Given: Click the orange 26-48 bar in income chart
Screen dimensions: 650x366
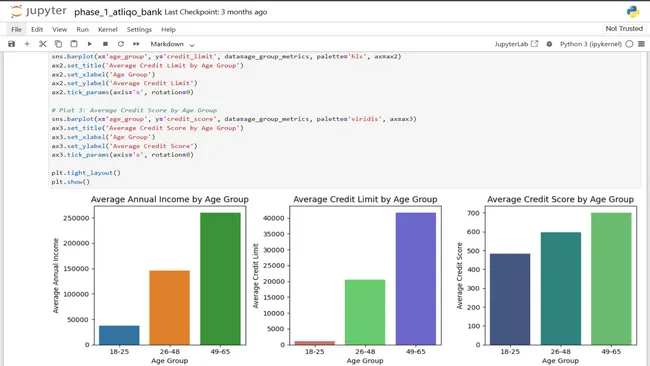Looking at the screenshot, I should 170,308.
